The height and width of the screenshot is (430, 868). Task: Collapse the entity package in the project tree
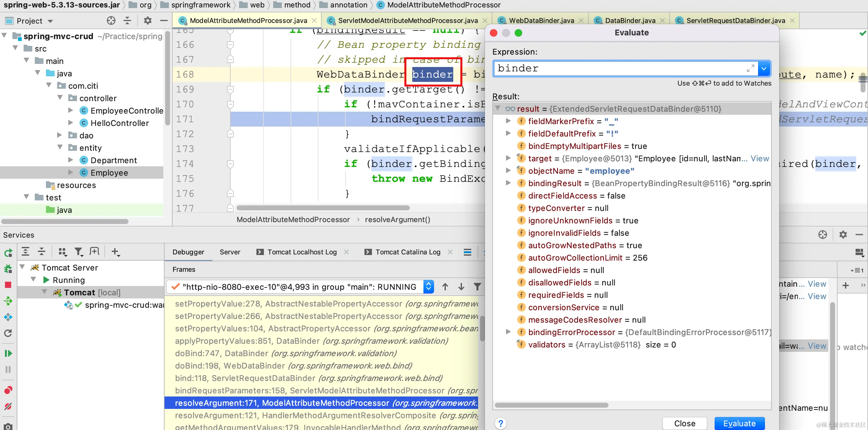coord(60,147)
